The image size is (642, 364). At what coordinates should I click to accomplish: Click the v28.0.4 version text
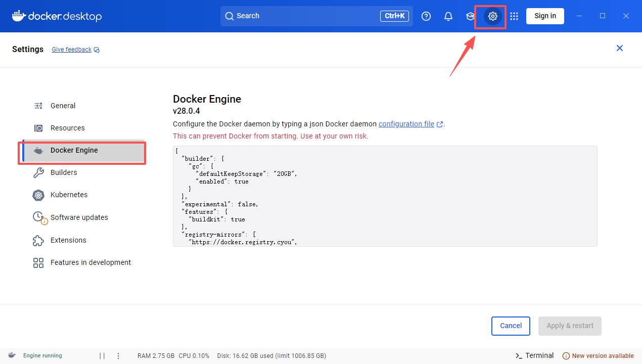click(187, 111)
